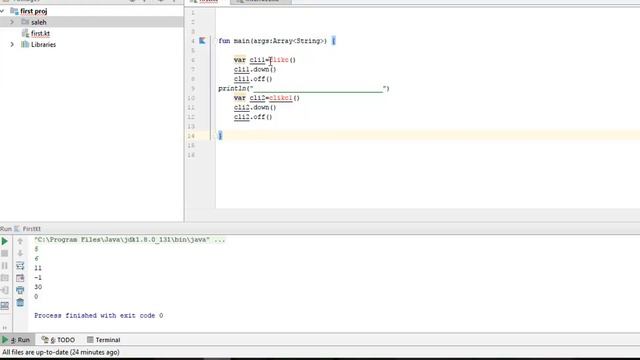
Task: Click 'Process finished with exit code 0'
Action: click(98, 316)
